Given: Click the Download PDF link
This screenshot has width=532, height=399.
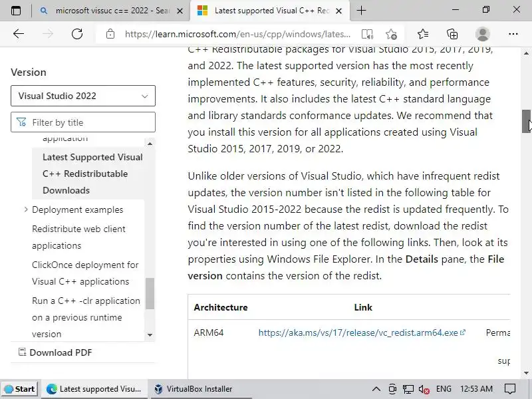Looking at the screenshot, I should pyautogui.click(x=61, y=352).
